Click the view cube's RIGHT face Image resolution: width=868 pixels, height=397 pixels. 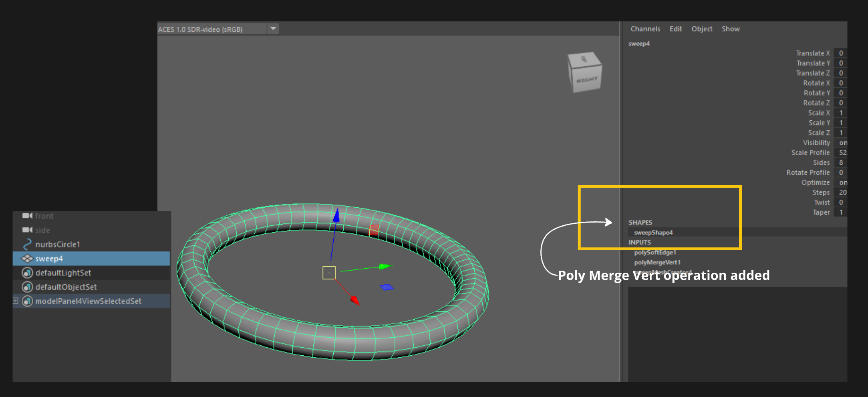pos(587,80)
